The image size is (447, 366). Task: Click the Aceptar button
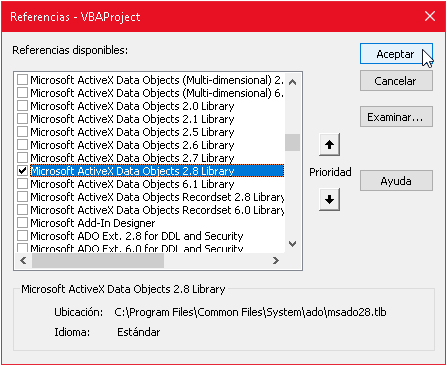tap(396, 53)
